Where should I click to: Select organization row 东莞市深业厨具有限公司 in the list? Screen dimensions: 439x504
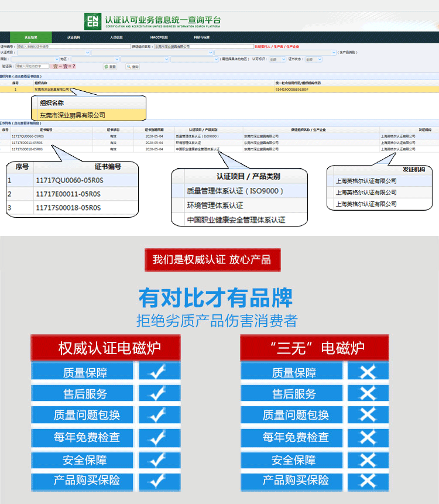[x=220, y=90]
